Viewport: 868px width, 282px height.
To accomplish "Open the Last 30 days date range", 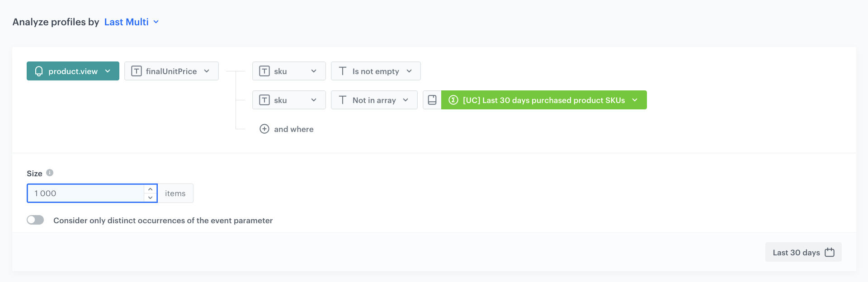I will coord(803,252).
